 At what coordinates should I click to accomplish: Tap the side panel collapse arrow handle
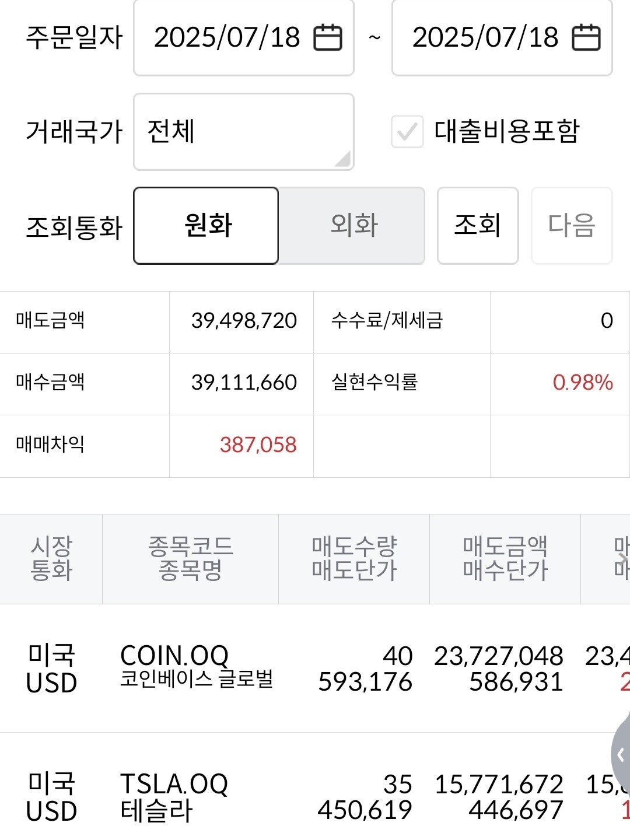pyautogui.click(x=621, y=755)
